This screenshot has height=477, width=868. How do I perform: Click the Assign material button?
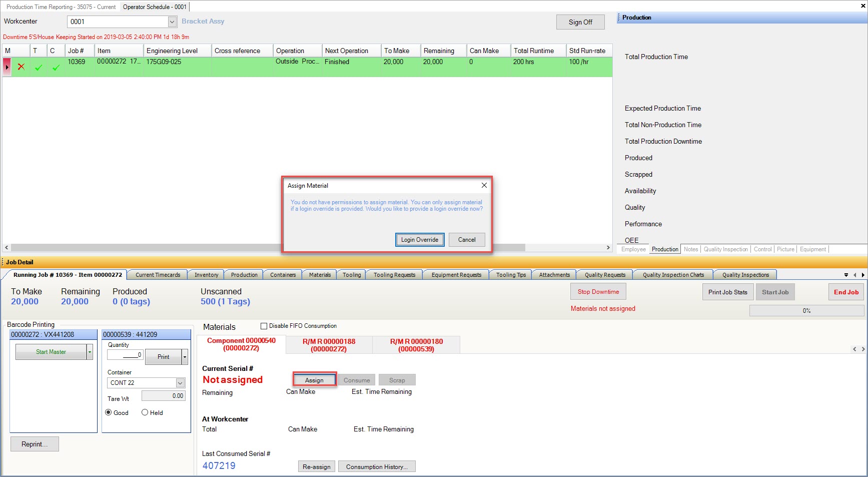tap(314, 380)
